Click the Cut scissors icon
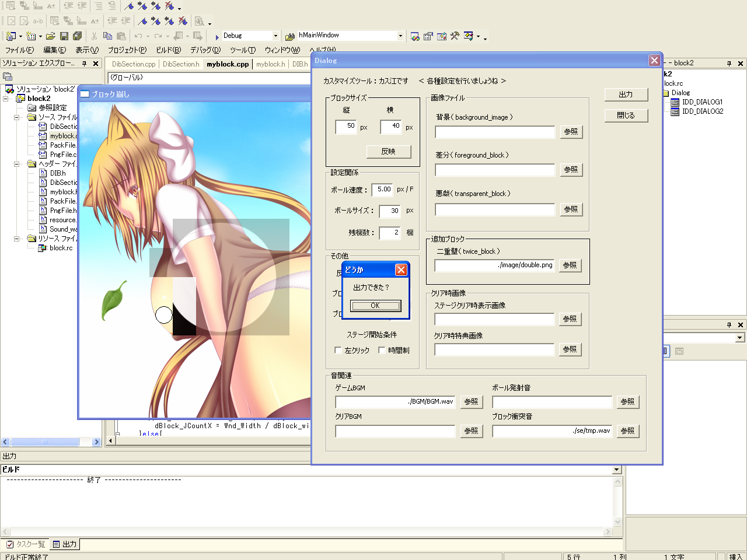 [94, 36]
